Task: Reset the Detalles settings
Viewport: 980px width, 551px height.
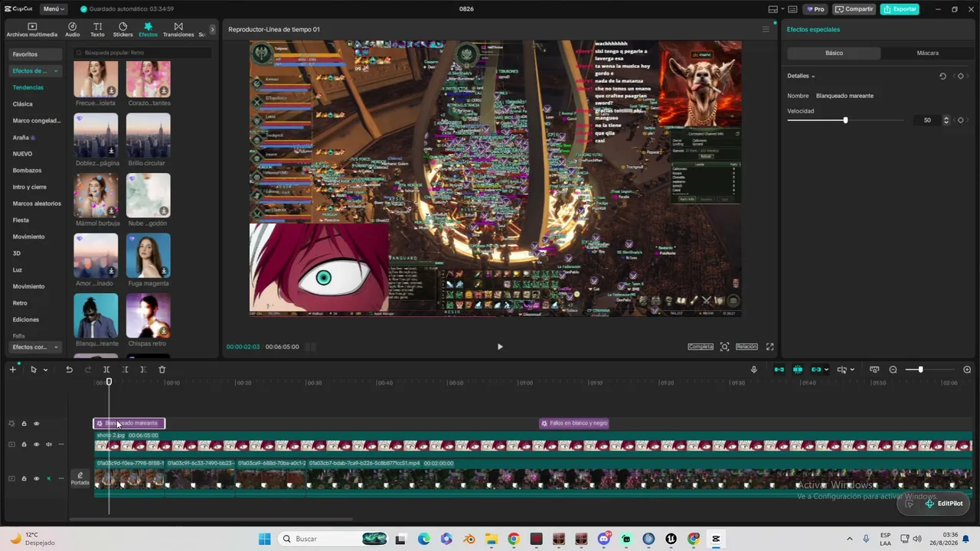Action: tap(942, 76)
